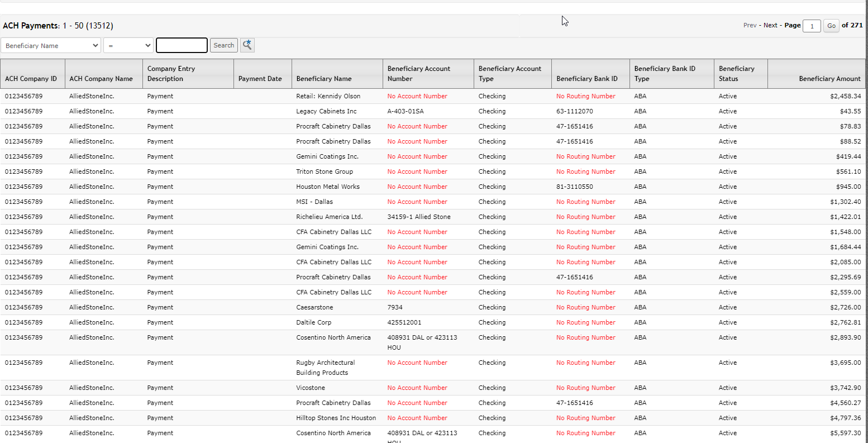The height and width of the screenshot is (443, 868).
Task: Sort by Beneficiary Account Number column header
Action: click(428, 74)
